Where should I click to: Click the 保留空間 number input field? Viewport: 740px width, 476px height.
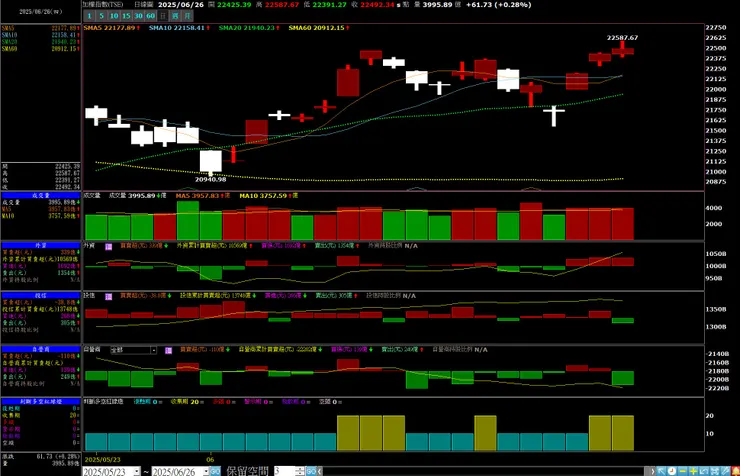click(x=285, y=471)
